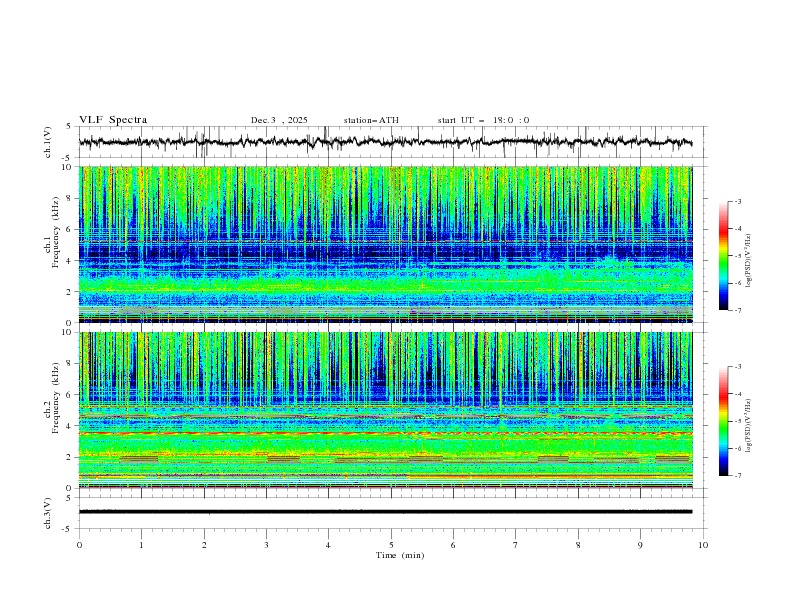The width and height of the screenshot is (792, 612).
Task: Select the start UT time header text
Action: click(x=483, y=120)
